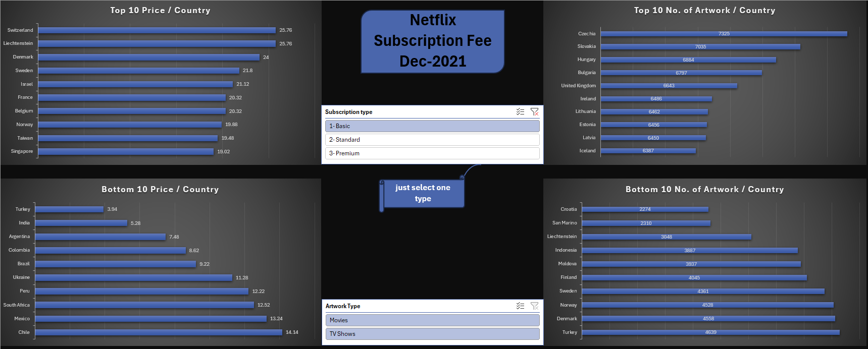
Task: Select Bottom 10 No. of Artwork chart title
Action: [704, 190]
